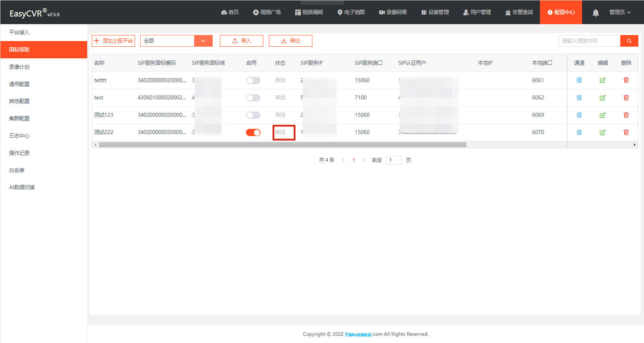644x343 pixels.
Task: Open 告警查询 in the top navigation
Action: click(519, 12)
